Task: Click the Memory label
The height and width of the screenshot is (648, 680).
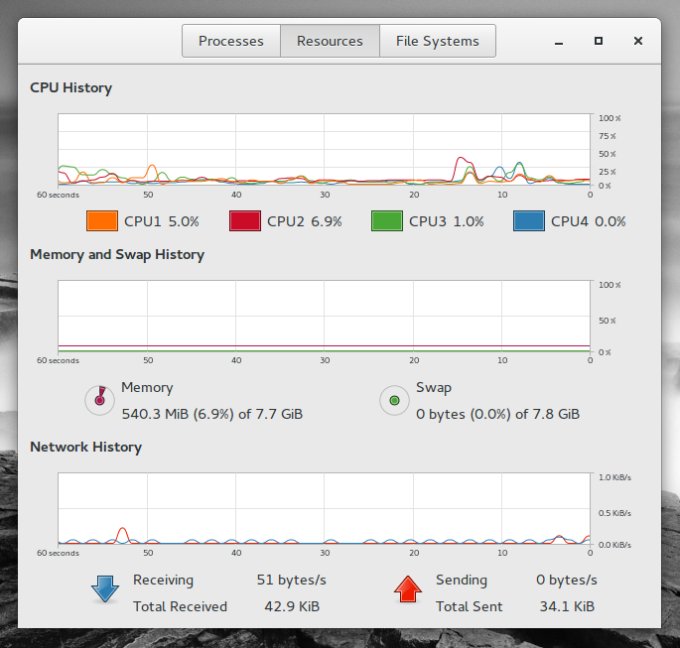Action: tap(147, 387)
